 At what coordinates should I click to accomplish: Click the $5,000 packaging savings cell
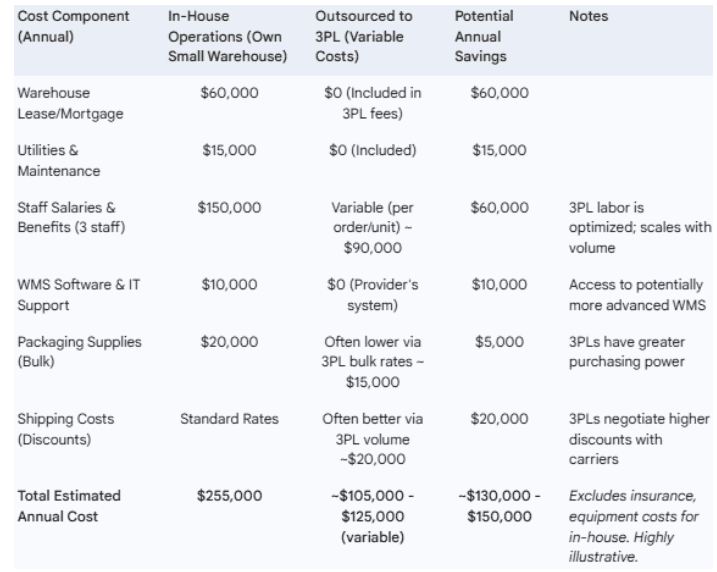[x=502, y=342]
